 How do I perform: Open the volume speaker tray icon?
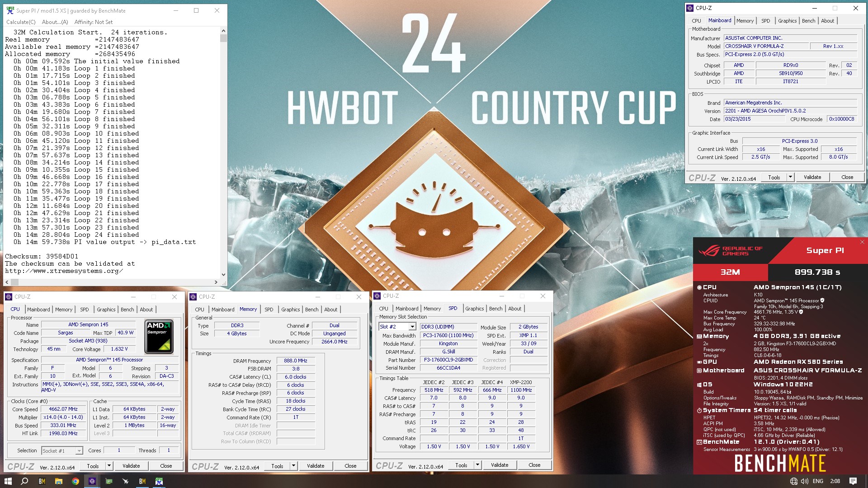point(805,481)
